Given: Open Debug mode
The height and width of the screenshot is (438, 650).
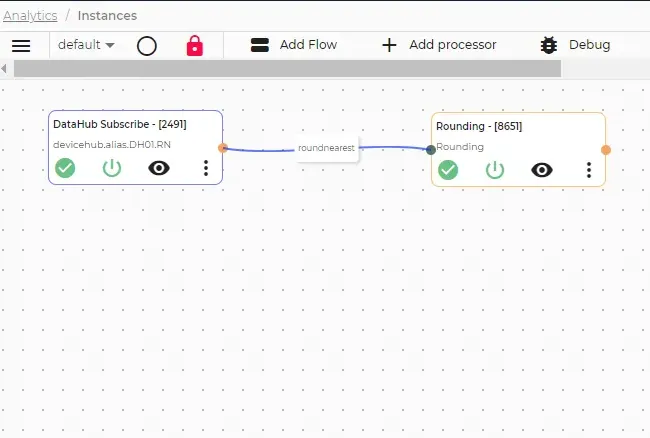Looking at the screenshot, I should click(575, 45).
